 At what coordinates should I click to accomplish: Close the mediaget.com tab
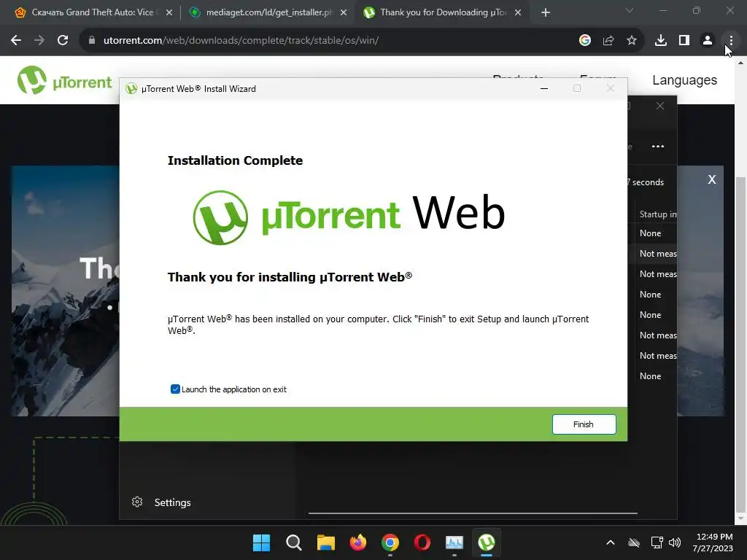344,13
